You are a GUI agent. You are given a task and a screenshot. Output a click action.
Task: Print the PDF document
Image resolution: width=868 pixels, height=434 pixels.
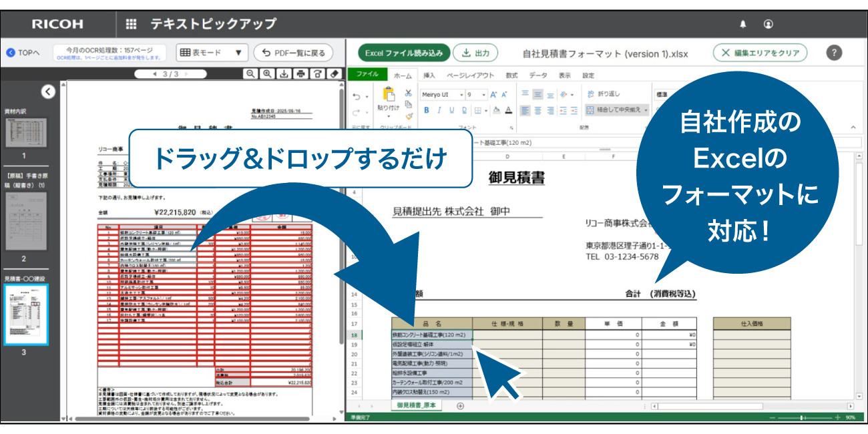pos(301,74)
